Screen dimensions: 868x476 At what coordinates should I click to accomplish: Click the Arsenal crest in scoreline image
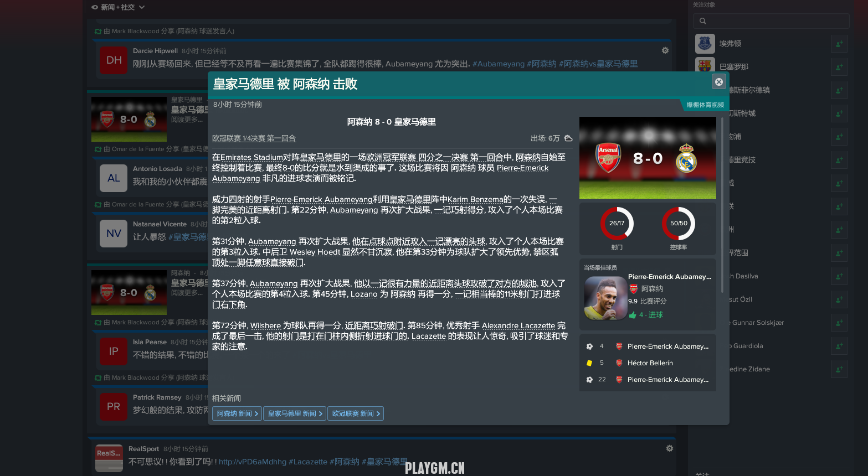point(608,158)
